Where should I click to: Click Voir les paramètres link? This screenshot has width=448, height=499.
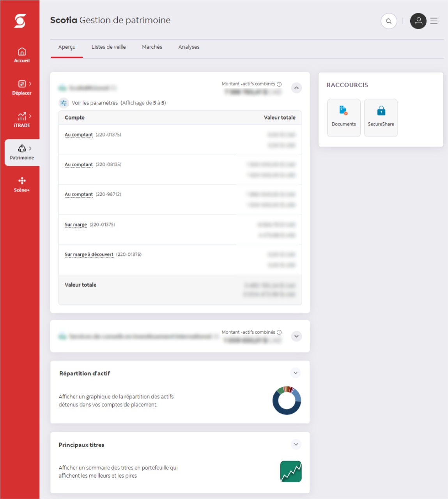point(95,103)
